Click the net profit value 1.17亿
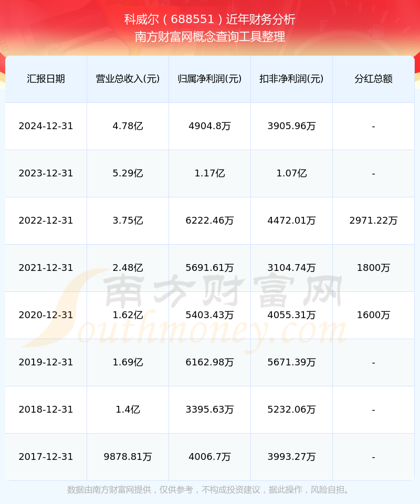 [210, 173]
